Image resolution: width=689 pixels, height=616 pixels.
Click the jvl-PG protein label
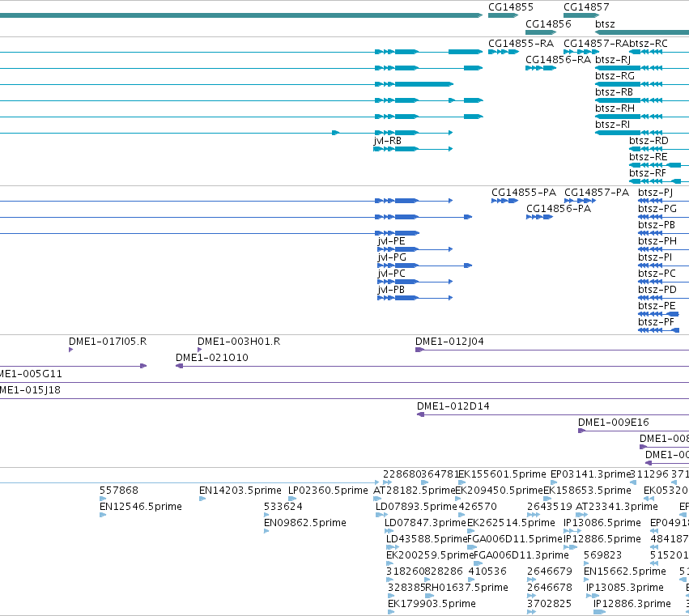click(x=392, y=257)
